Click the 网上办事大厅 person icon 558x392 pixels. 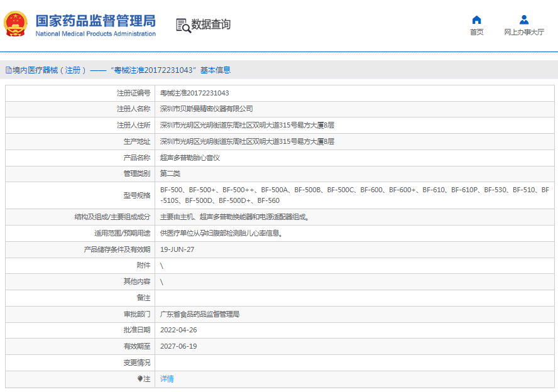[523, 19]
